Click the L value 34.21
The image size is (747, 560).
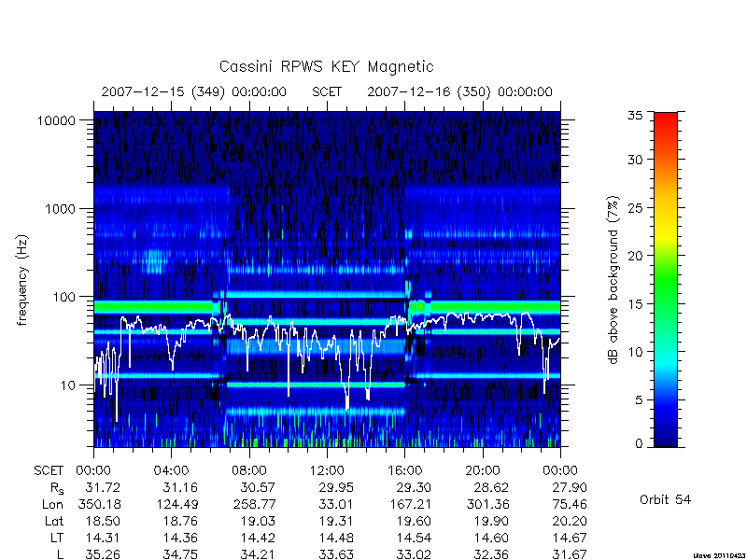tap(259, 554)
